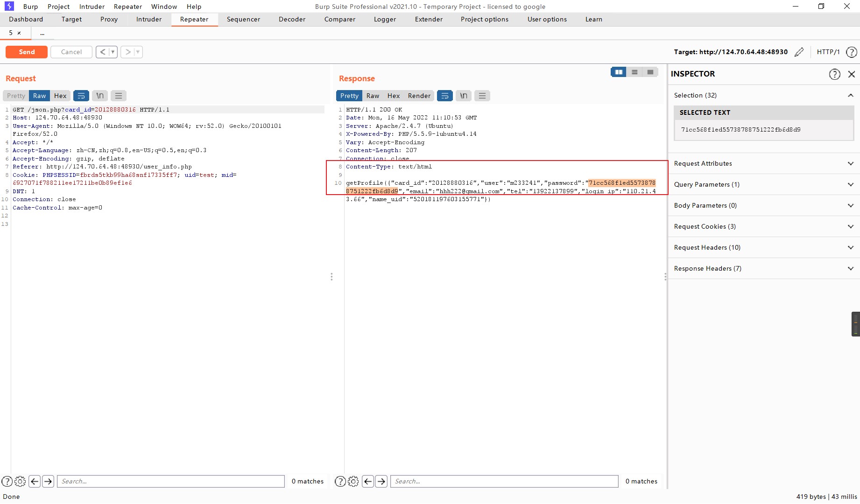The width and height of the screenshot is (860, 504).
Task: Toggle word wrap in the Request editor
Action: tap(81, 96)
